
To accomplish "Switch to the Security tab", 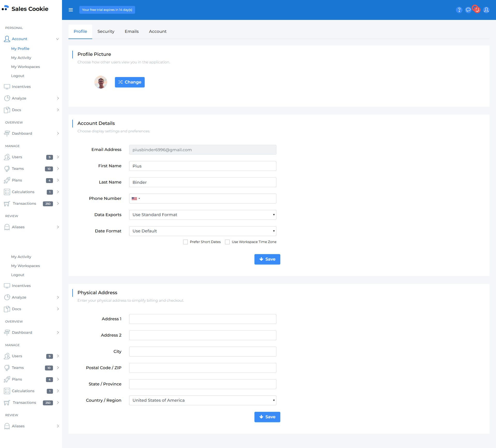I will [106, 32].
